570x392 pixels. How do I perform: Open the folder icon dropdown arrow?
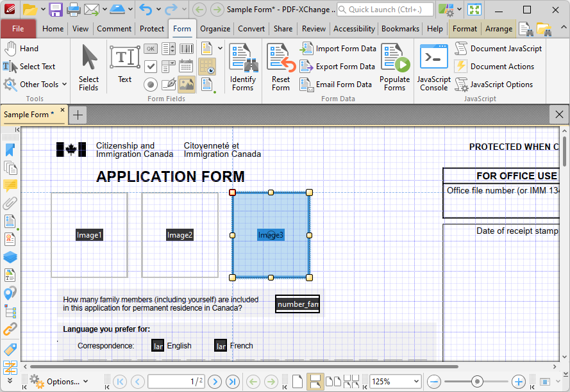click(x=43, y=9)
